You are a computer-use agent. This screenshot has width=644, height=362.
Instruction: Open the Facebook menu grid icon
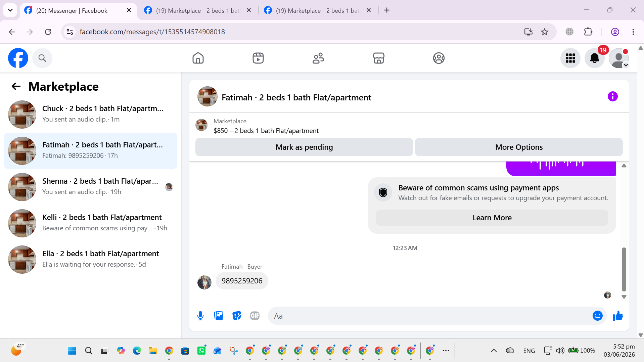click(x=570, y=58)
